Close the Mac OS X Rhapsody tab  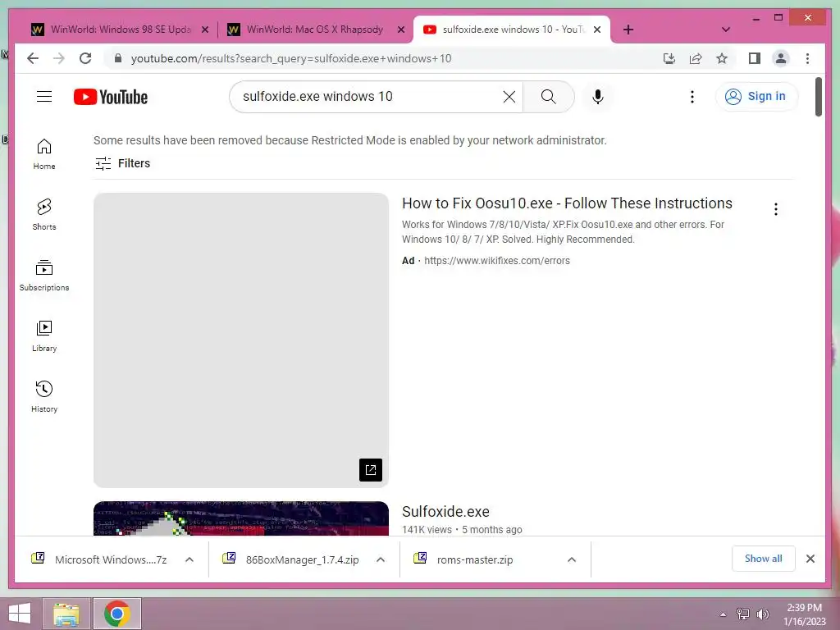click(400, 30)
